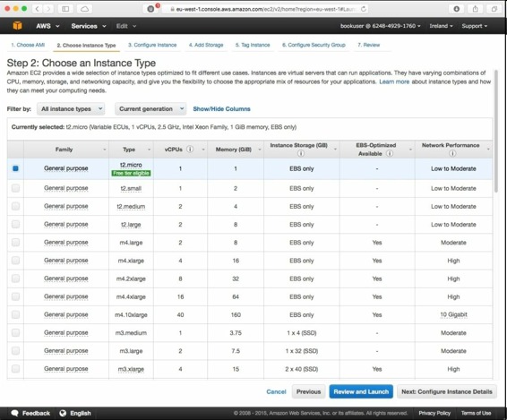Viewport: 507px width, 420px height.
Task: Sort by the vCPUs column arrow
Action: [x=203, y=150]
